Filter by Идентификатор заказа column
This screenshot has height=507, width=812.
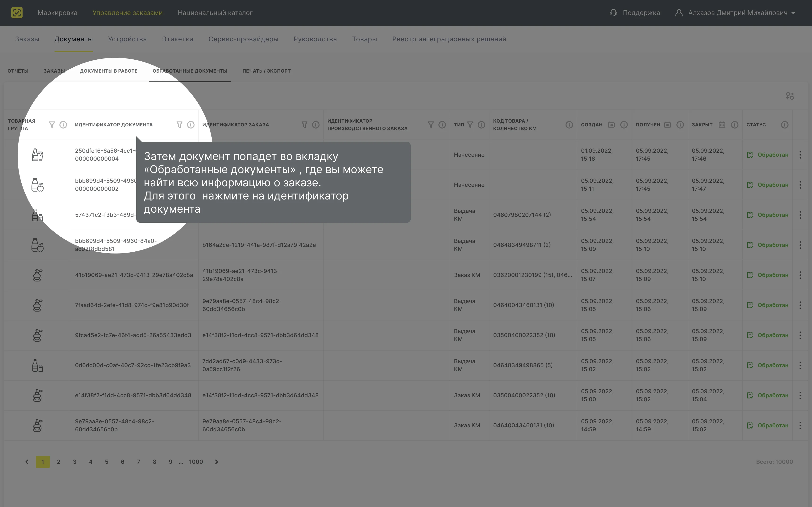pos(304,125)
